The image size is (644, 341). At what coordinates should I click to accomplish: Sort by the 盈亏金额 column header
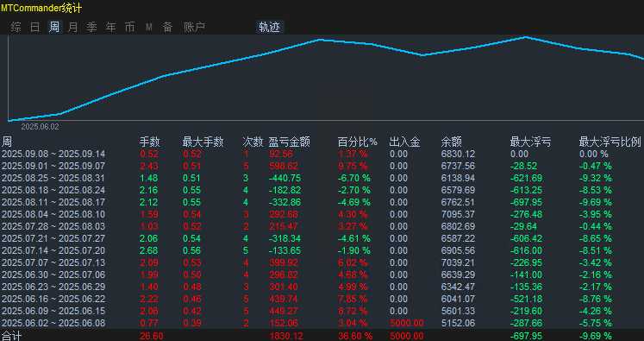(x=289, y=142)
